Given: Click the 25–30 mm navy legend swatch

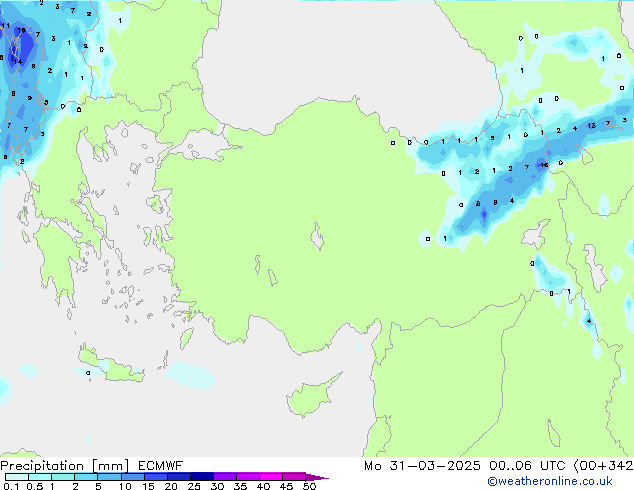Looking at the screenshot, I should [x=202, y=477].
